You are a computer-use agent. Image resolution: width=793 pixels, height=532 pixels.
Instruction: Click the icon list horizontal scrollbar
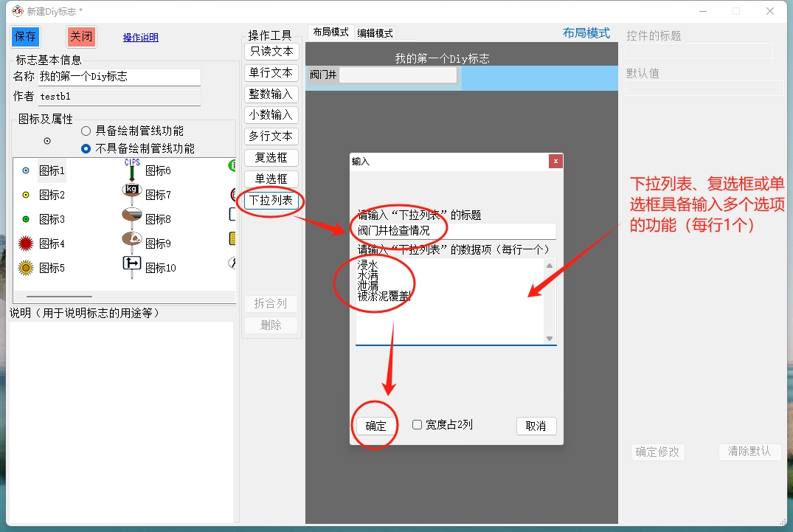click(x=70, y=296)
